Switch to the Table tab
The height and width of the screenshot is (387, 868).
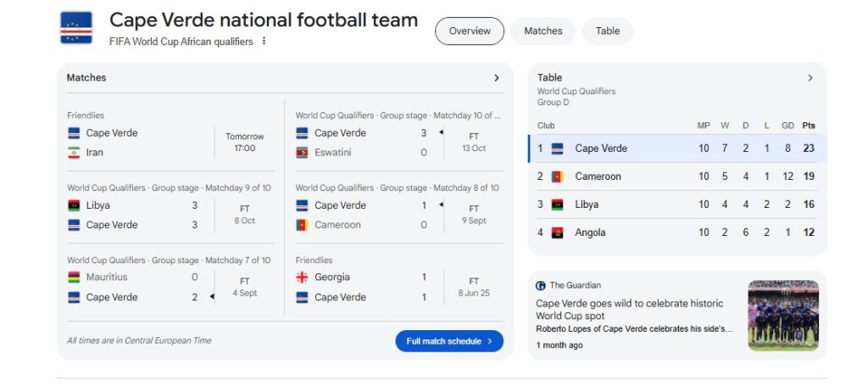point(607,31)
